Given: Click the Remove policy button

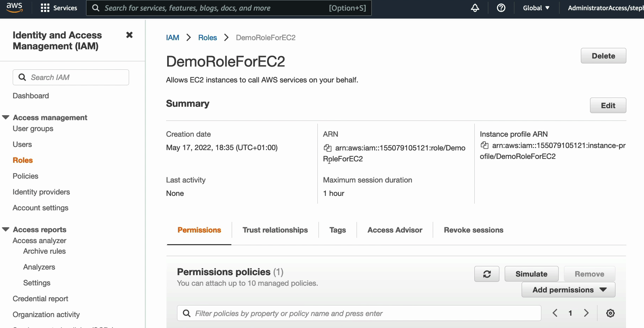Looking at the screenshot, I should coord(589,274).
